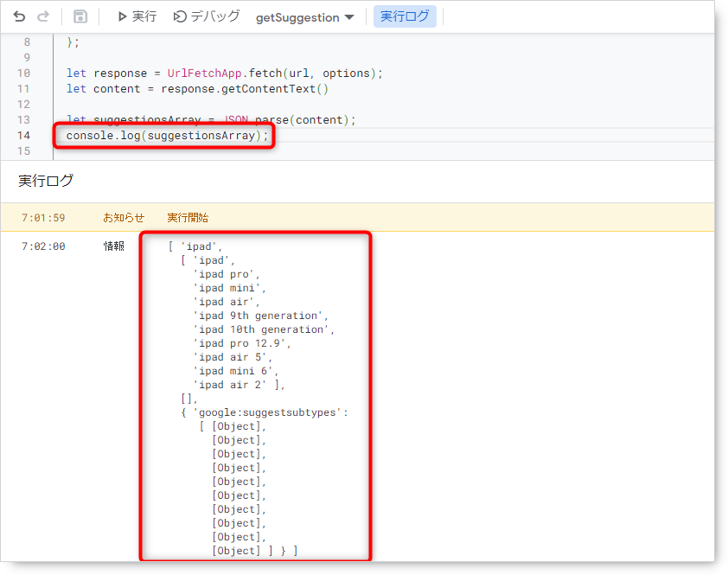The height and width of the screenshot is (575, 728).
Task: Click the お知らせ log level label
Action: pyautogui.click(x=124, y=218)
